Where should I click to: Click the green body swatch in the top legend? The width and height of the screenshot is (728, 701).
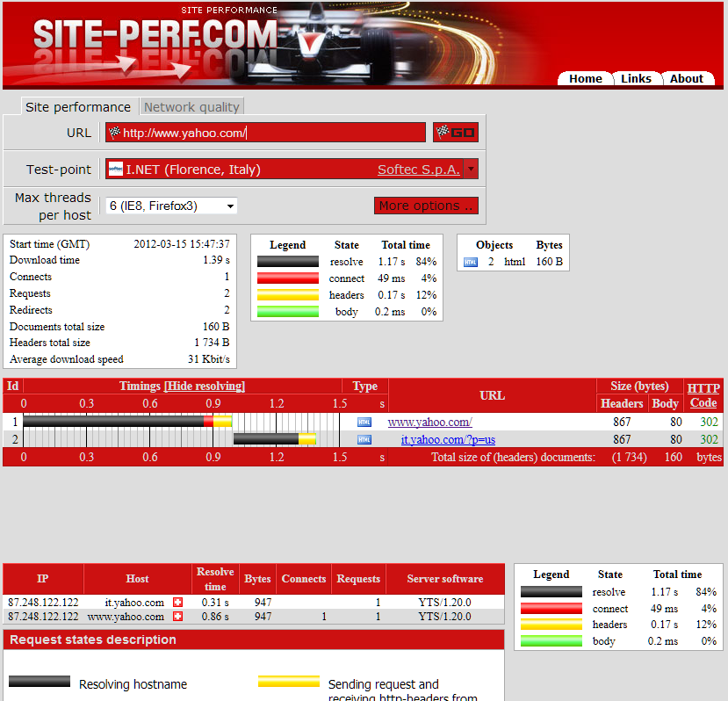point(288,312)
